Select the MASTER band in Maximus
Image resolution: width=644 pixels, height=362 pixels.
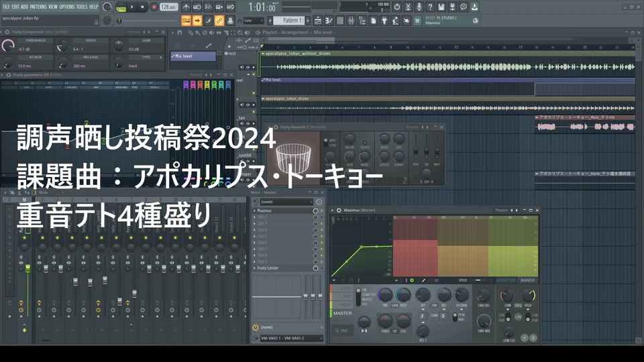[x=342, y=313]
